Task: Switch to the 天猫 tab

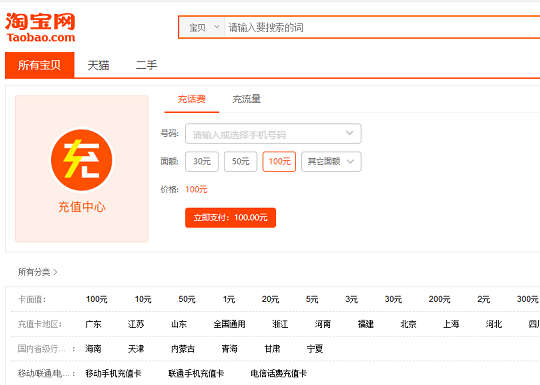Action: [98, 65]
